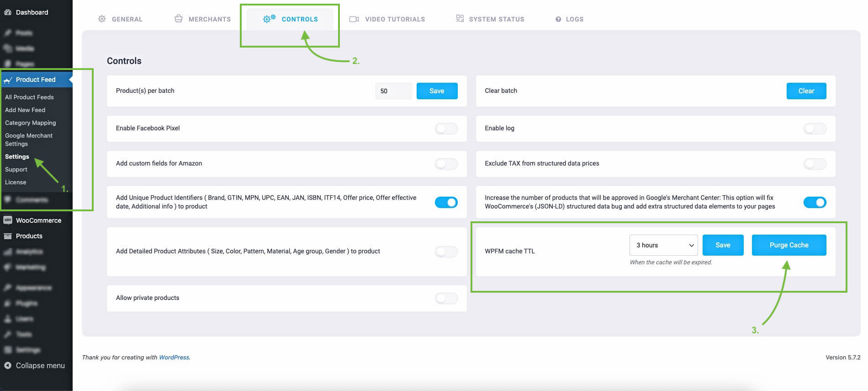Open Google Merchant Settings

pos(29,139)
